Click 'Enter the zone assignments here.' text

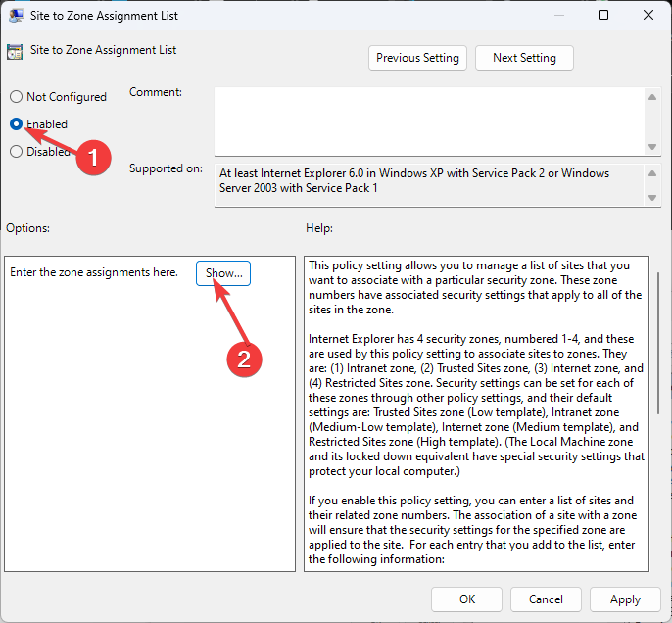click(94, 272)
